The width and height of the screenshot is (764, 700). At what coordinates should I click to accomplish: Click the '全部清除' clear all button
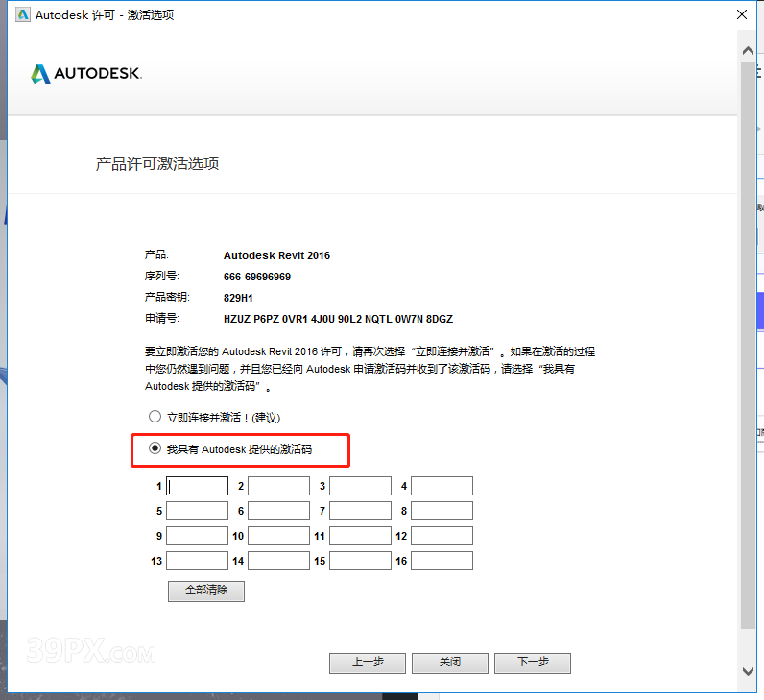point(206,591)
